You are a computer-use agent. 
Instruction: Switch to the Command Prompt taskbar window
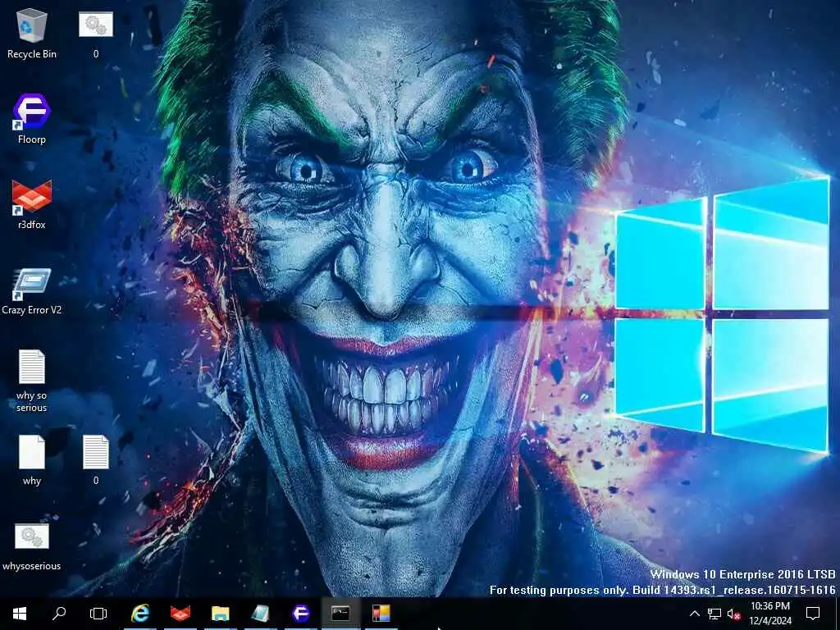(340, 614)
